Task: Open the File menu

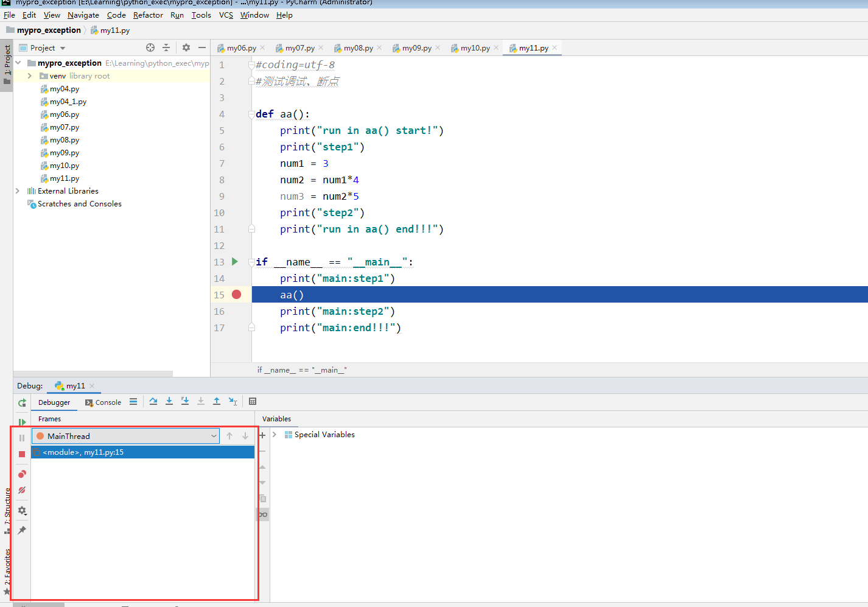Action: 9,15
